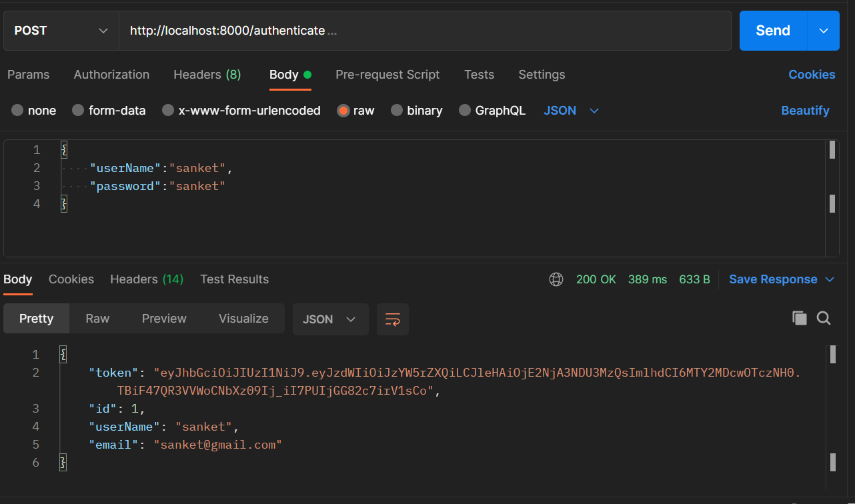This screenshot has width=855, height=504.
Task: Open the response Headers (14) tab
Action: pos(147,279)
